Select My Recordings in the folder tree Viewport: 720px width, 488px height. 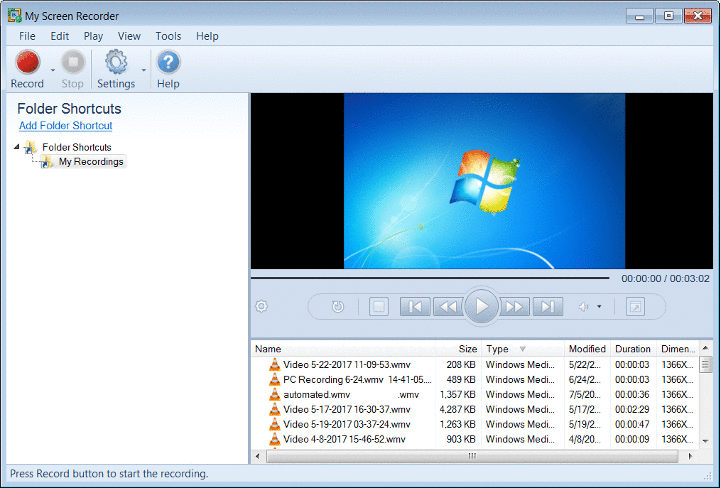pos(91,162)
